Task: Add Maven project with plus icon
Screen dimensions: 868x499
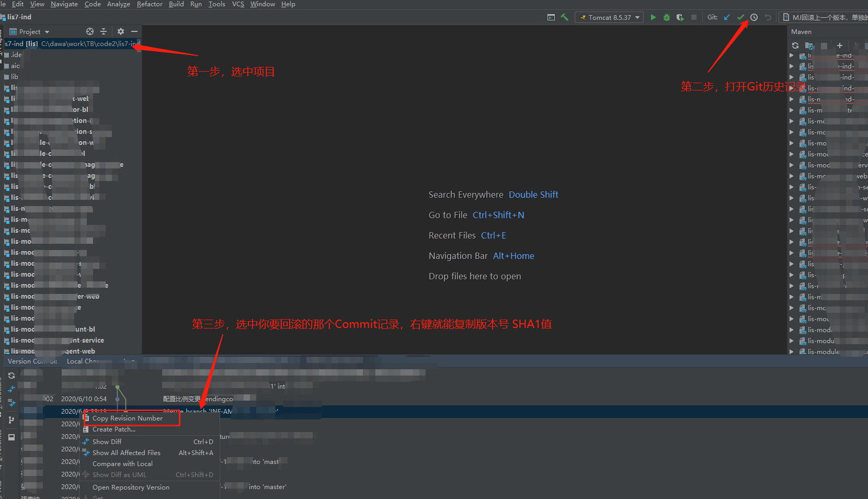Action: tap(840, 46)
